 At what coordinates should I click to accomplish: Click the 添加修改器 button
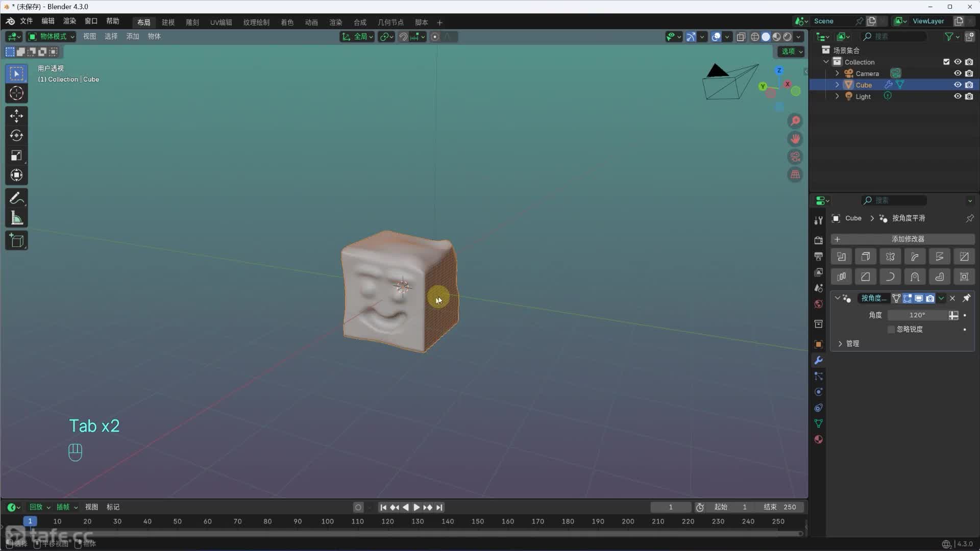pos(907,239)
